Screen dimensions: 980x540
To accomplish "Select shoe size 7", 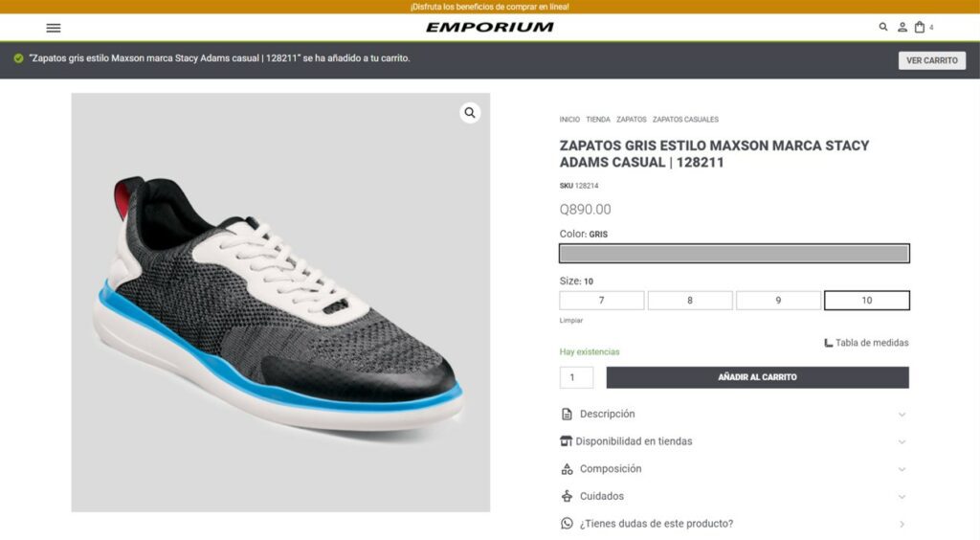I will point(601,300).
